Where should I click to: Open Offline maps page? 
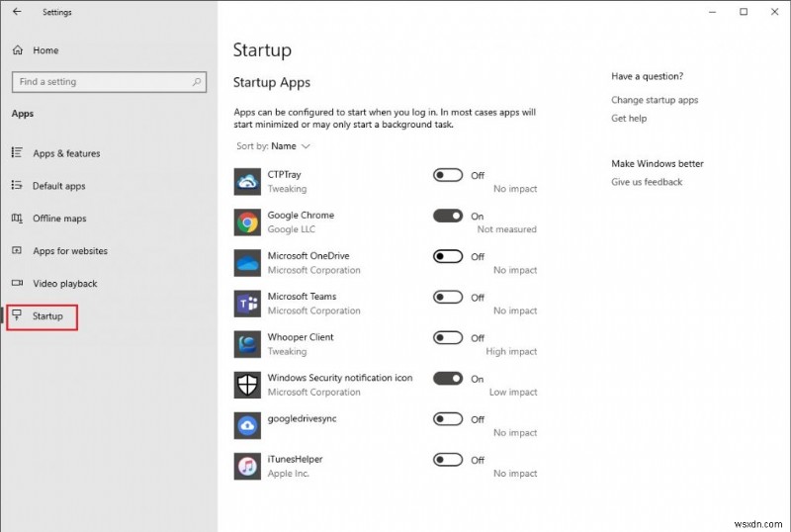[59, 219]
